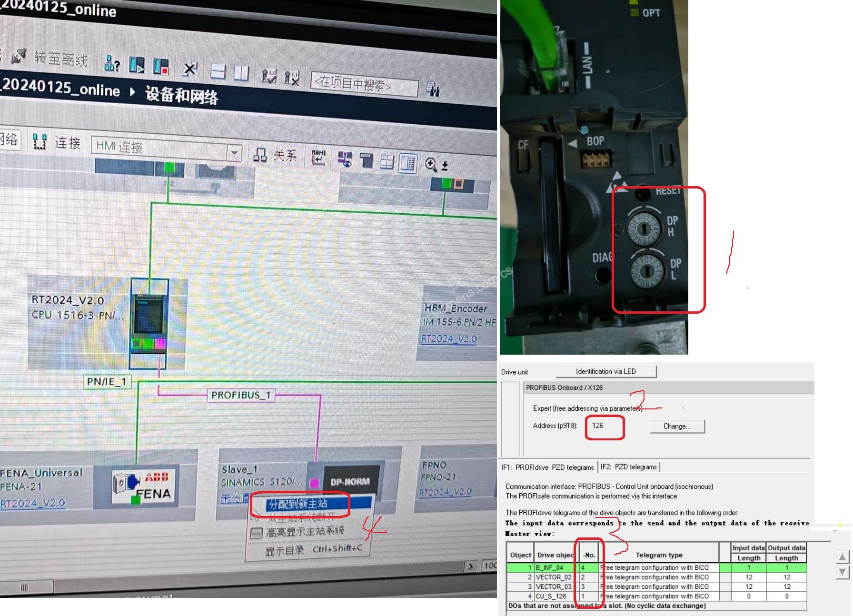This screenshot has width=853, height=616.
Task: Click the connections icon left of 连接
Action: (x=40, y=141)
